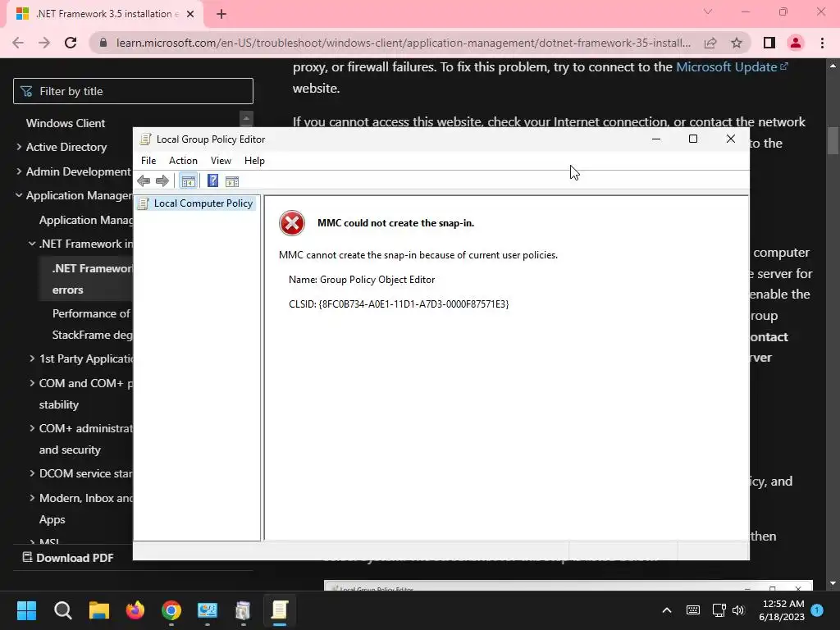Click the CLSID text in error pane

coord(399,304)
